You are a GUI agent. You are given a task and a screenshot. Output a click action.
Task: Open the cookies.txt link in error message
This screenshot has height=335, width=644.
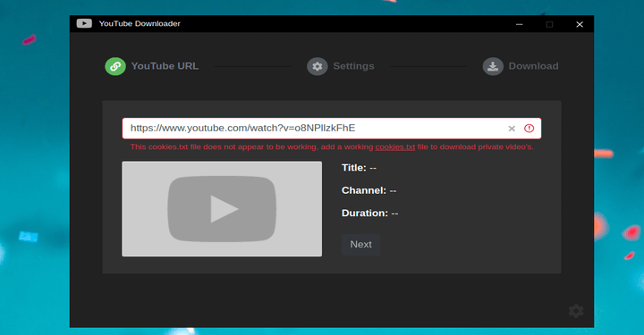click(x=395, y=147)
